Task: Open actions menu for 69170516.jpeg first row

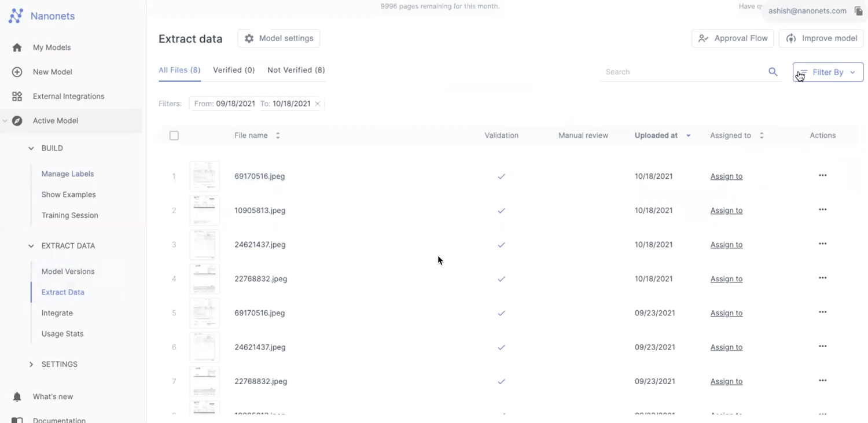Action: coord(822,175)
